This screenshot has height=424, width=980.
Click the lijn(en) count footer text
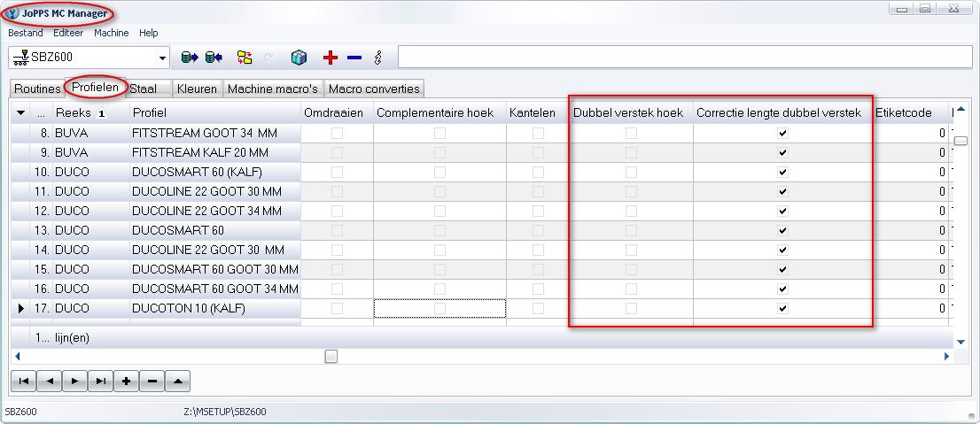(x=72, y=338)
